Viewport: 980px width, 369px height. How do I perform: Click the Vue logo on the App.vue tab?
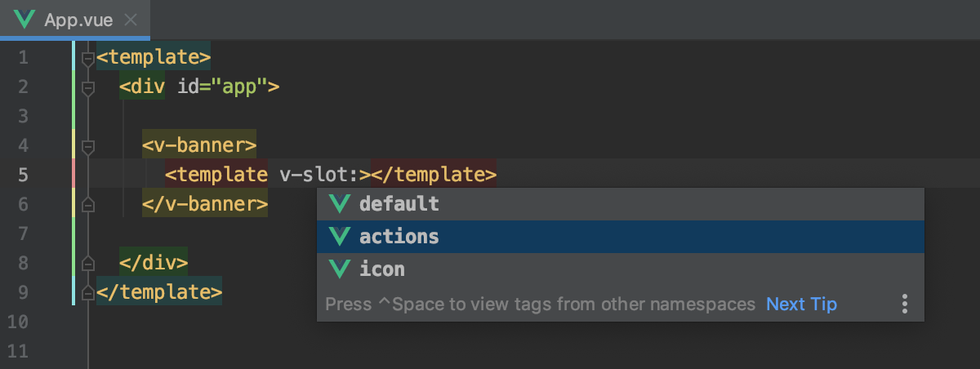pyautogui.click(x=23, y=20)
